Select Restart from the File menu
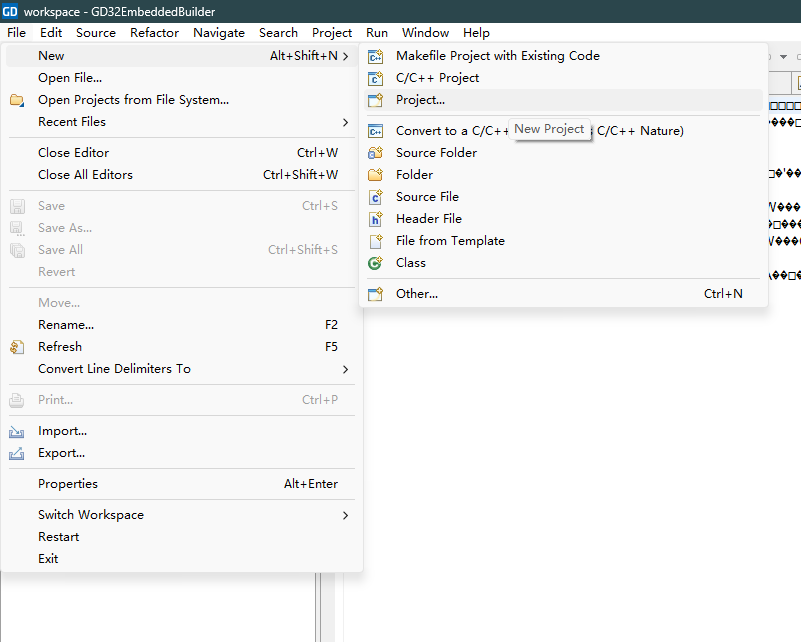The width and height of the screenshot is (801, 642). point(58,537)
